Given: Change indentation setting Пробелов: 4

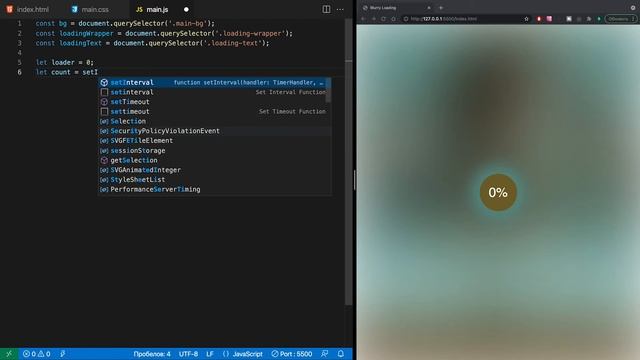Looking at the screenshot, I should tap(152, 354).
